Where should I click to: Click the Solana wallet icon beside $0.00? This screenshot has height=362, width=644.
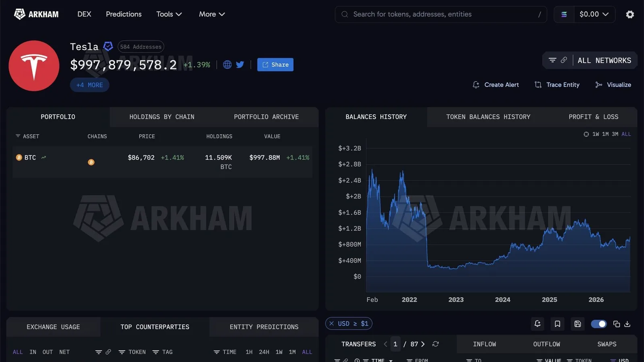(x=564, y=14)
